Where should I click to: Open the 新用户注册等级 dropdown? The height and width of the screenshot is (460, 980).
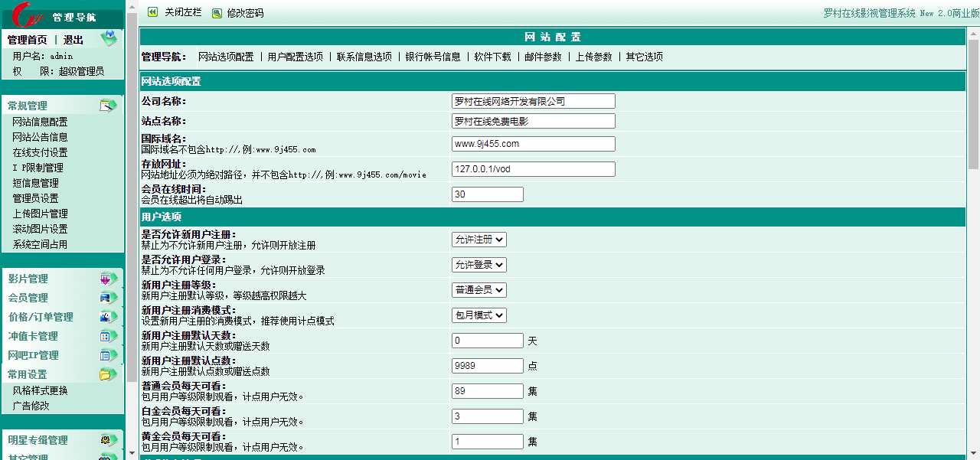[479, 290]
